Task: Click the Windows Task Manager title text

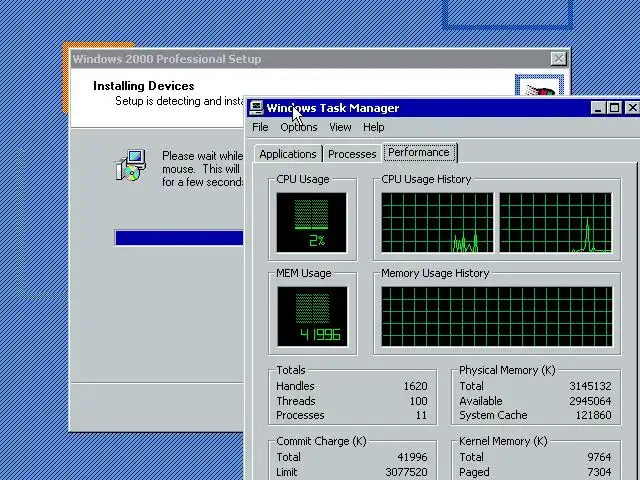Action: (333, 108)
